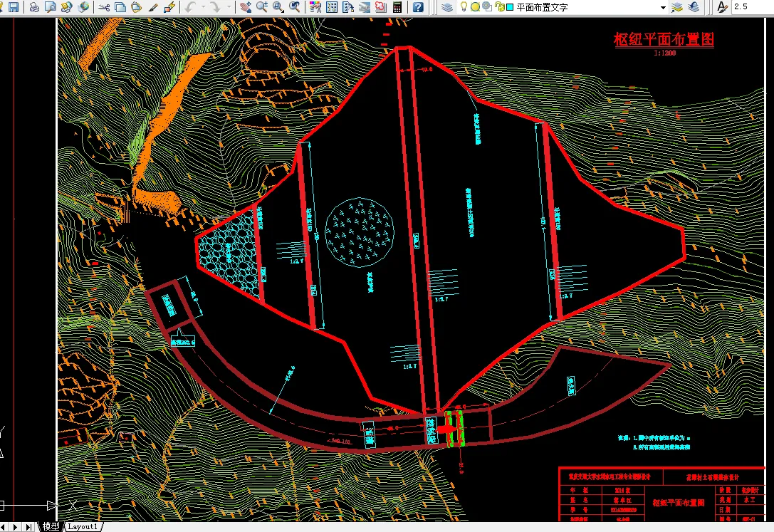This screenshot has width=774, height=532.
Task: Click the 2.5 text height field
Action: [752, 7]
